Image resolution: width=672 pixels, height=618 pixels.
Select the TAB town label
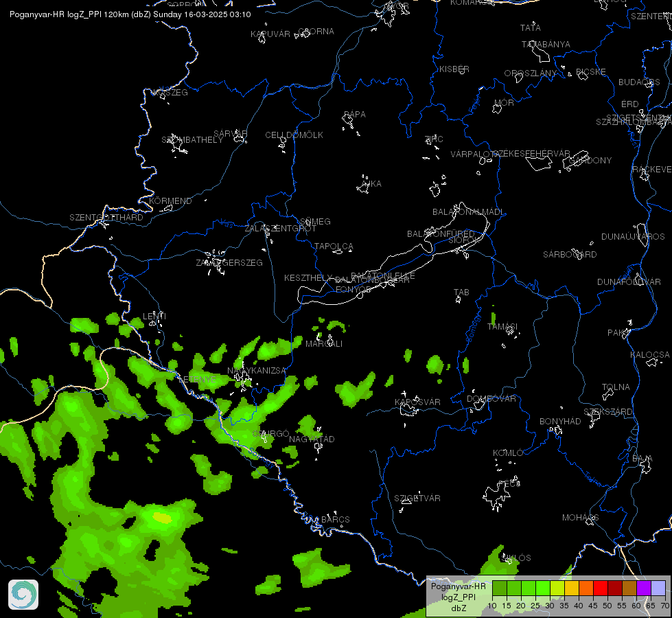461,293
